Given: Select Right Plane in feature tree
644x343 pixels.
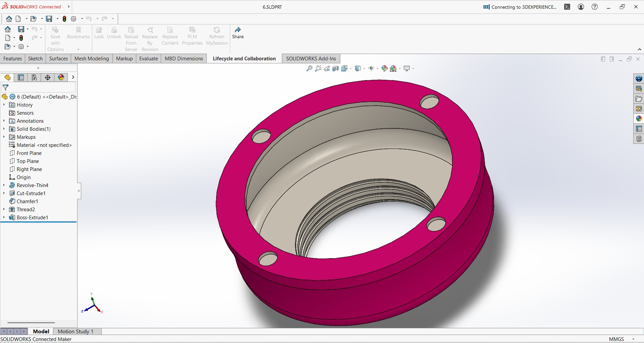Looking at the screenshot, I should pos(29,169).
